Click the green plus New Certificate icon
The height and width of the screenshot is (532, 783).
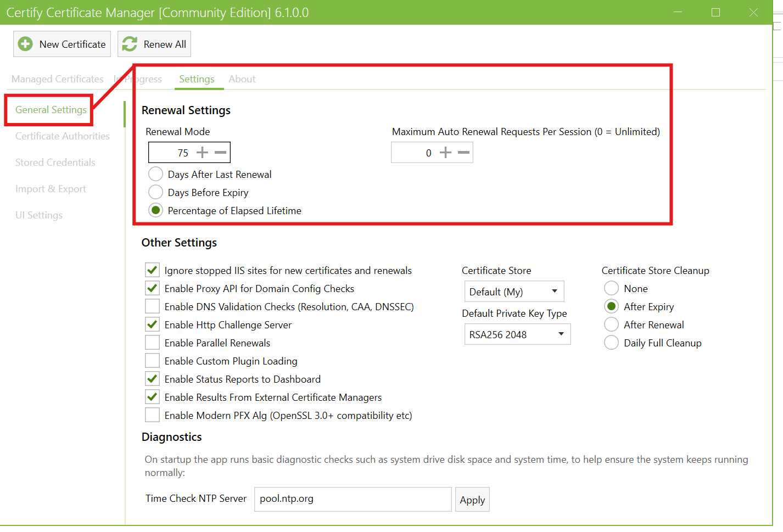[x=25, y=44]
